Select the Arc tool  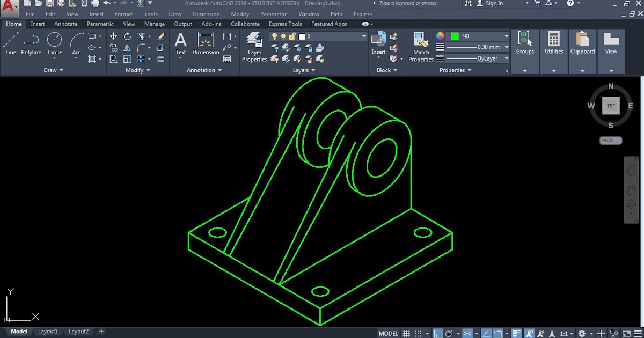[76, 39]
